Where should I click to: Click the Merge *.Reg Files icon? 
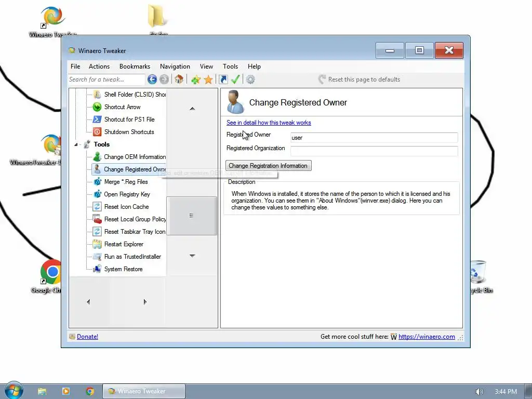click(x=97, y=182)
